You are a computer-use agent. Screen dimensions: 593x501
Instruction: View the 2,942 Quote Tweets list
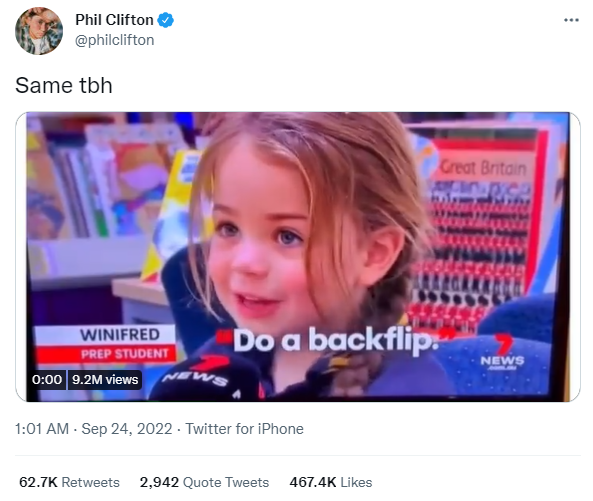coord(204,482)
